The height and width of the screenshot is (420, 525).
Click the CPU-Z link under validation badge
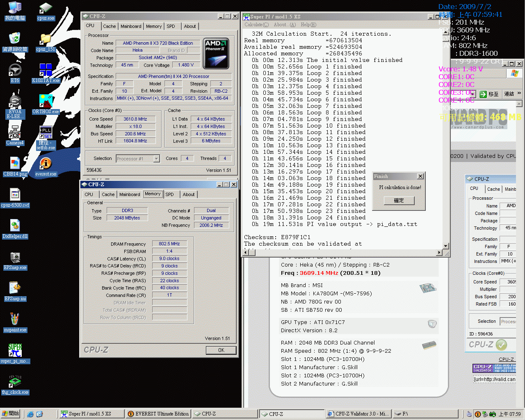(506, 359)
